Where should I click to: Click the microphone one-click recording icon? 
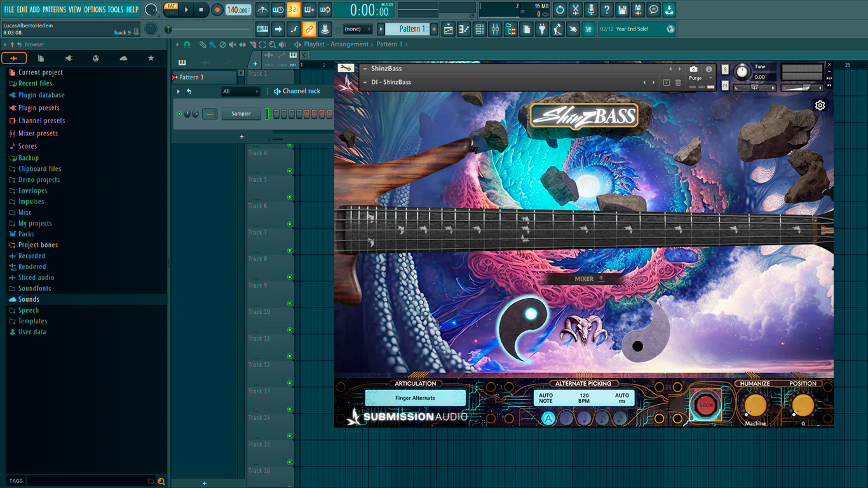(x=591, y=10)
